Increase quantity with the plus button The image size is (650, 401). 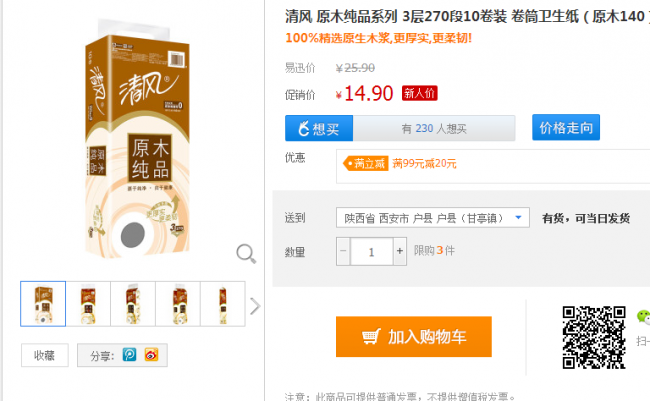pyautogui.click(x=400, y=251)
